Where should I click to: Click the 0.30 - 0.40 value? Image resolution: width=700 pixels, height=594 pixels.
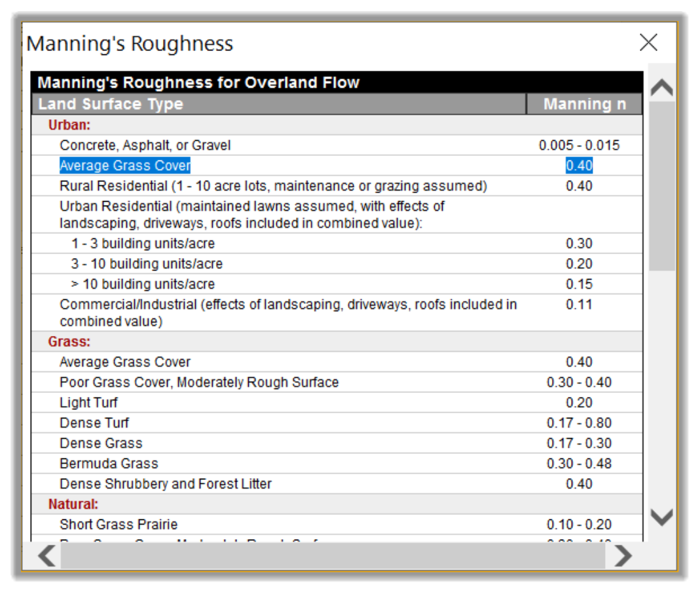[579, 382]
